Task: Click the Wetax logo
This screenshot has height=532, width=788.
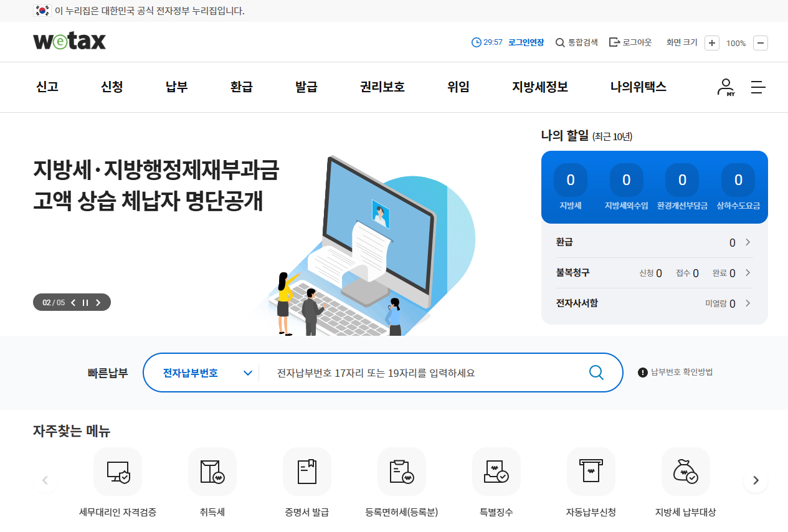Action: [69, 41]
